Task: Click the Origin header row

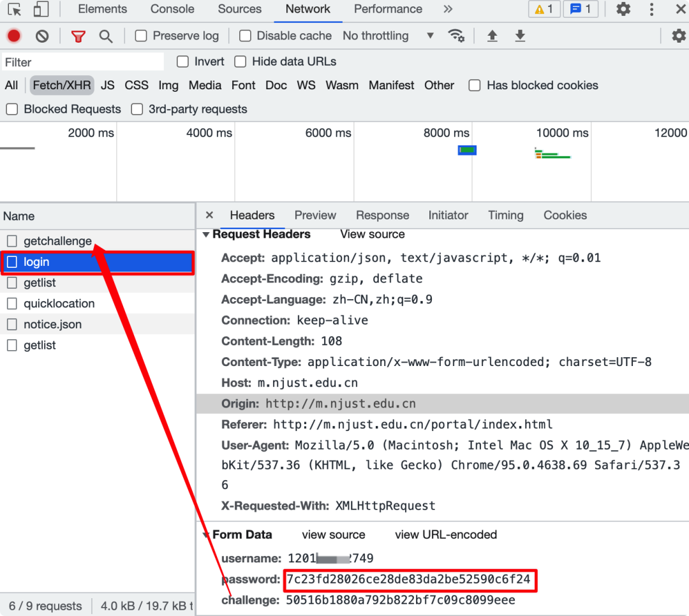Action: pyautogui.click(x=443, y=404)
